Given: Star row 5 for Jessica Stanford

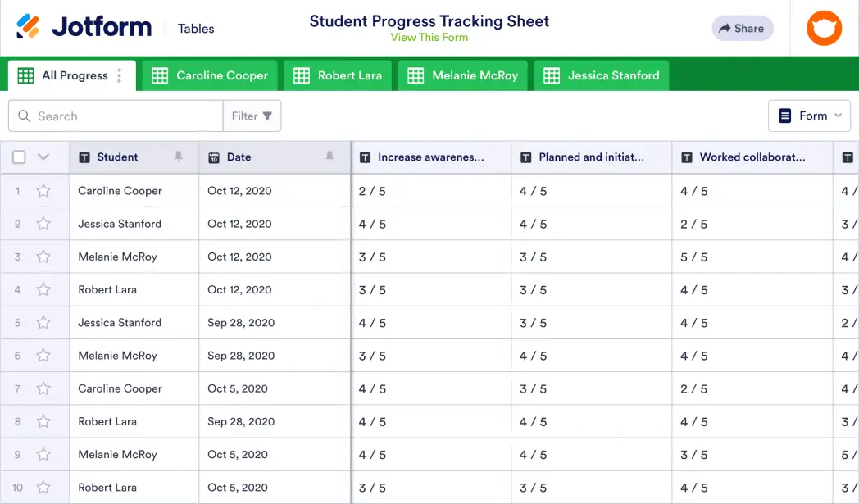Looking at the screenshot, I should point(43,322).
